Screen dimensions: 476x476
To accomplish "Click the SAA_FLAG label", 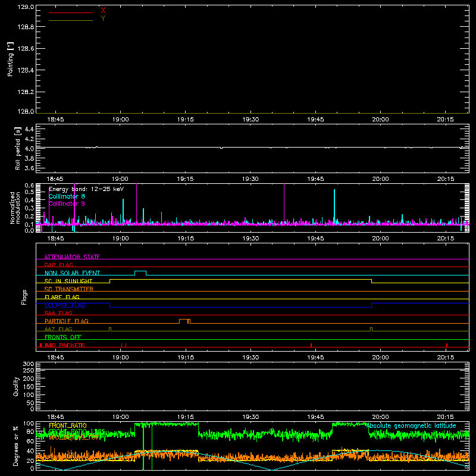I will [58, 313].
